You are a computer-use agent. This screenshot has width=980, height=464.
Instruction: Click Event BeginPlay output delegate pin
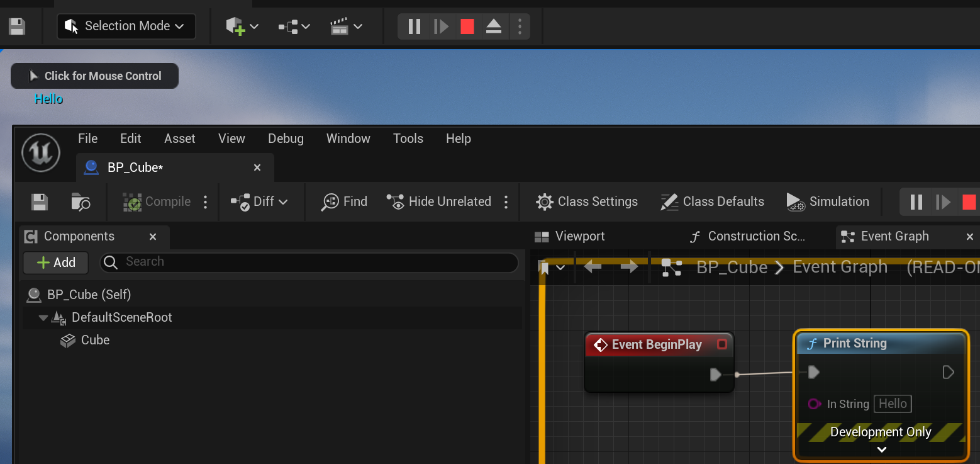(x=722, y=344)
